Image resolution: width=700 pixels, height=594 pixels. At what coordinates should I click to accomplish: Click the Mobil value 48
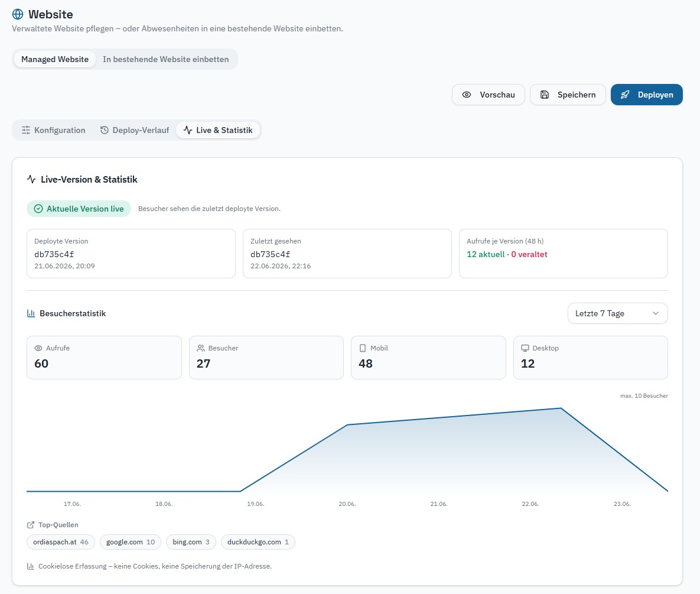tap(366, 363)
